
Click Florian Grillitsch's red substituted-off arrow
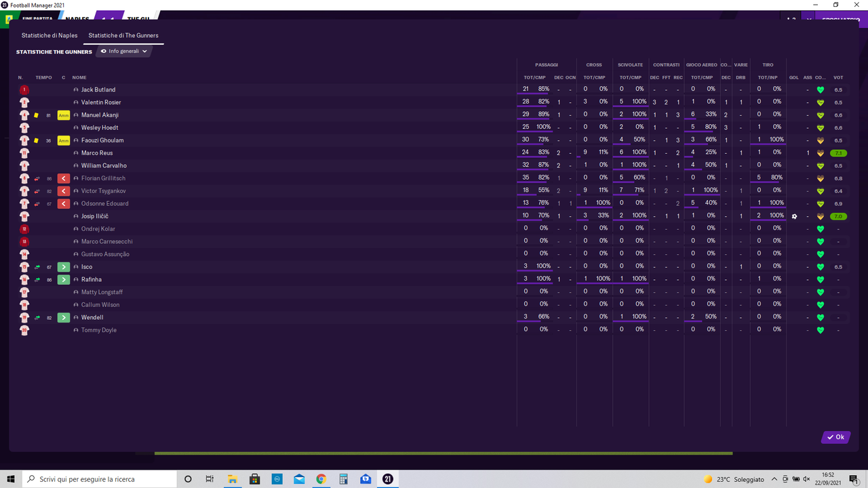64,178
